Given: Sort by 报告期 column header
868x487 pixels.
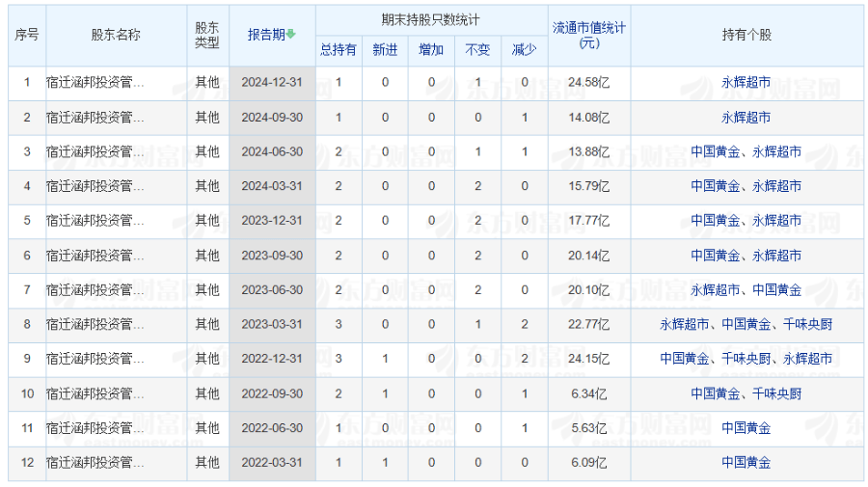Looking at the screenshot, I should click(x=266, y=35).
